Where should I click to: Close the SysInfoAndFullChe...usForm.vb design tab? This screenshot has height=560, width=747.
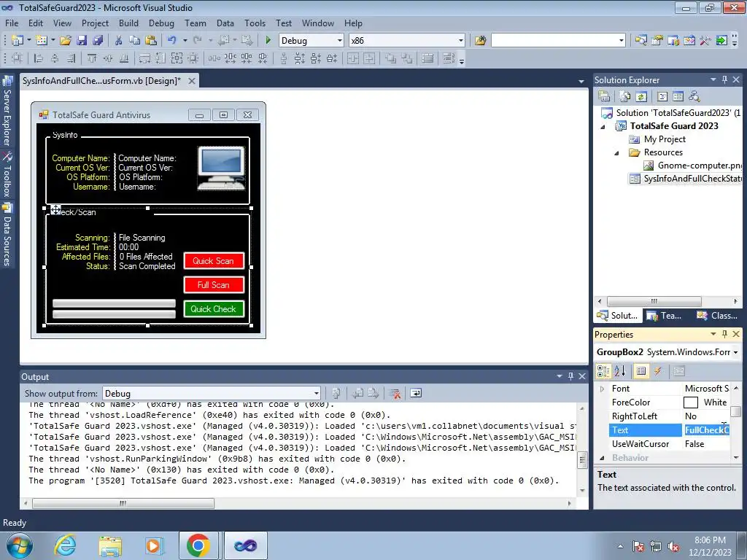click(192, 81)
